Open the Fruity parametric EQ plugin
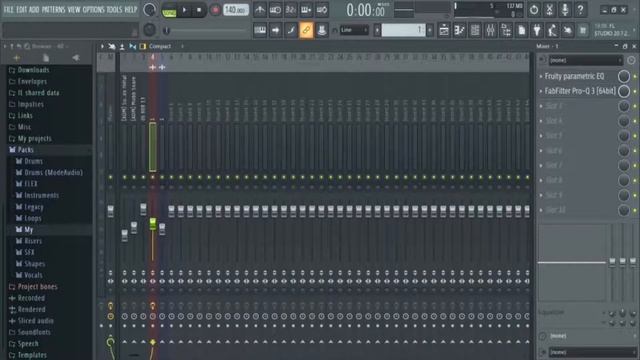This screenshot has width=640, height=360. (574, 76)
